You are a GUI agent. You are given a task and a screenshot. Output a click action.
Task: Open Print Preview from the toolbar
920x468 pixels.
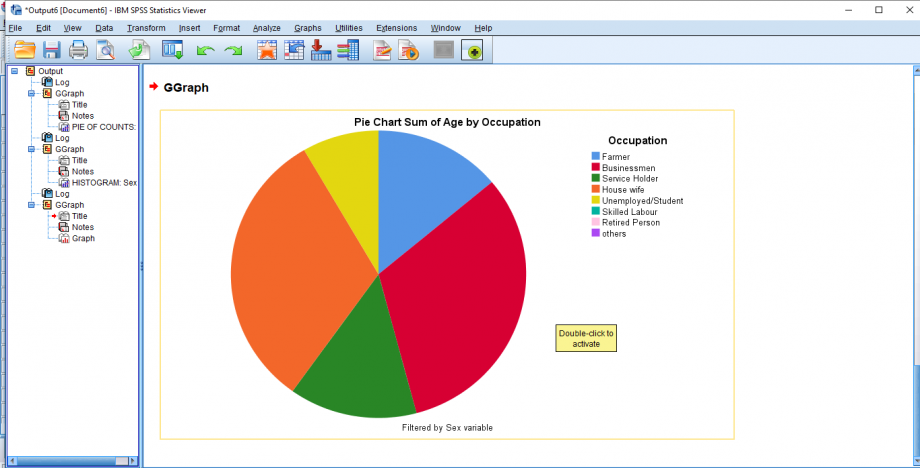(106, 50)
